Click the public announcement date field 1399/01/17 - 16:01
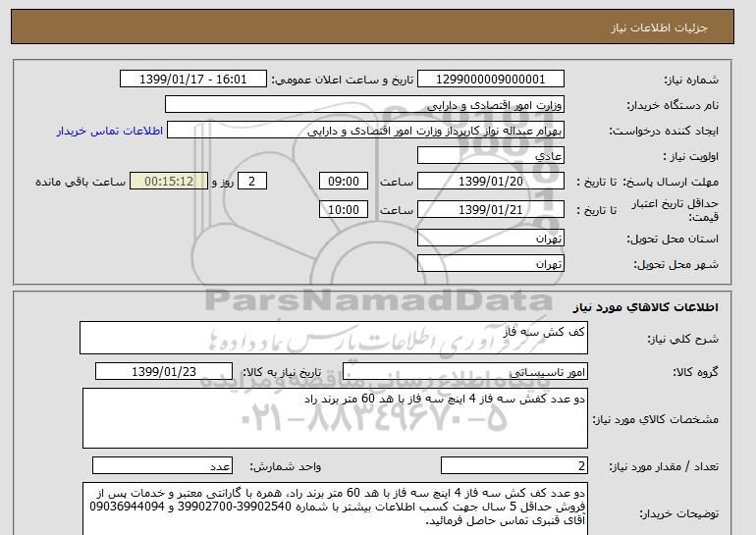The width and height of the screenshot is (756, 535). [x=192, y=80]
